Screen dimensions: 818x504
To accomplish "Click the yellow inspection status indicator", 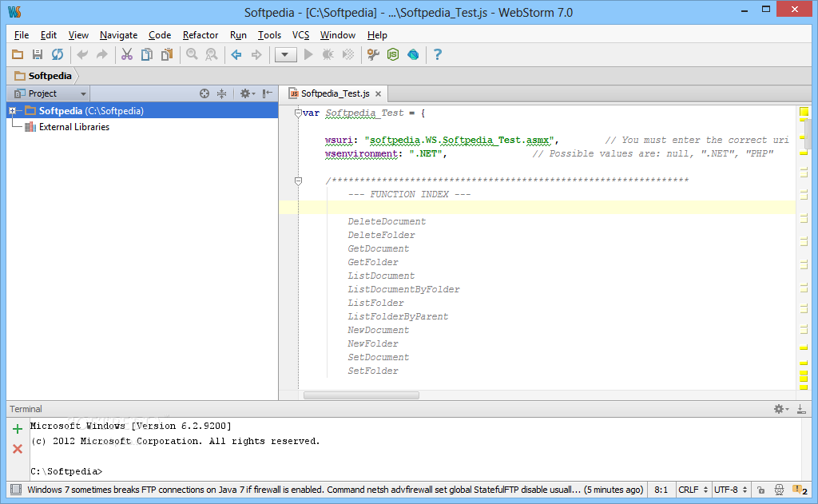I will [804, 111].
